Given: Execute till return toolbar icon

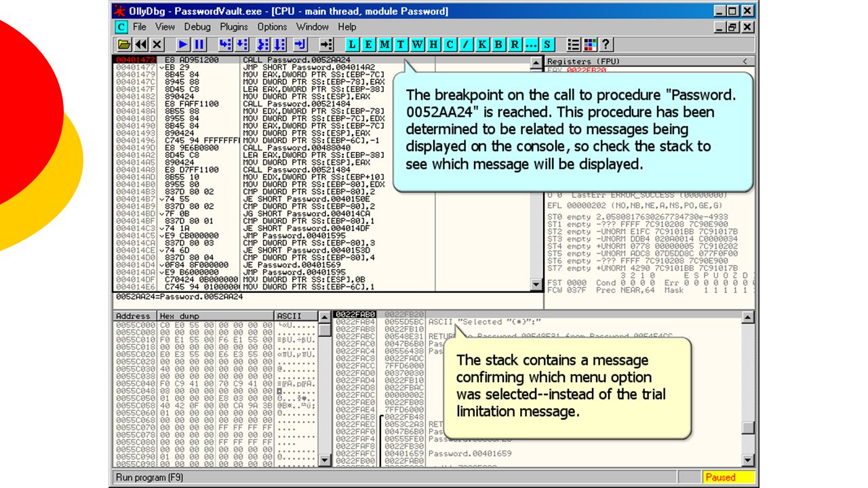Looking at the screenshot, I should pyautogui.click(x=300, y=45).
